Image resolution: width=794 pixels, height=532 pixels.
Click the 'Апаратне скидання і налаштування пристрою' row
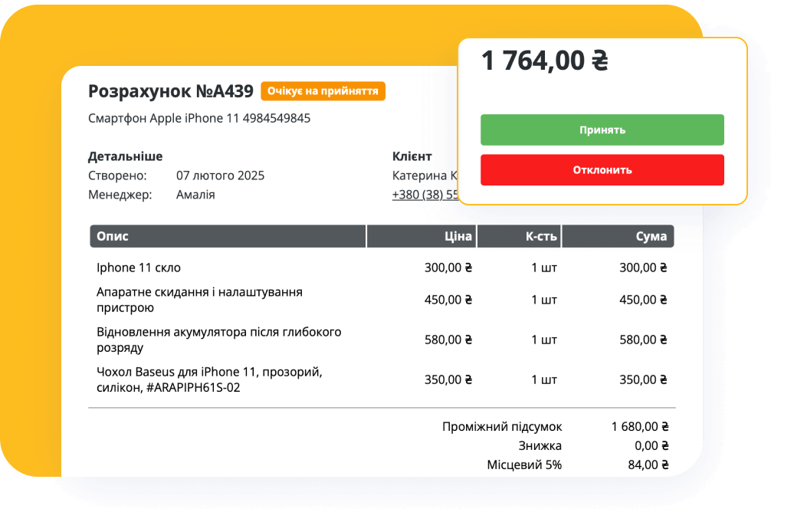tap(196, 300)
